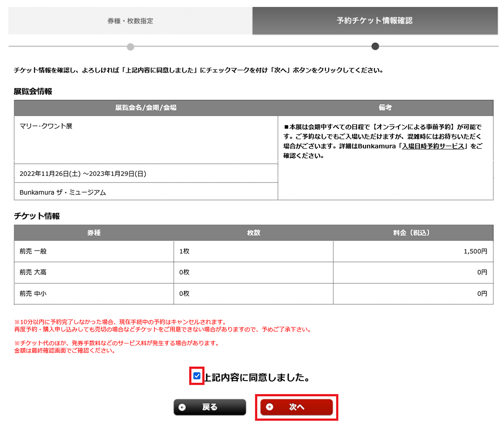504x436 pixels.
Task: Switch to the 券種・枚数指定 tab
Action: pos(130,21)
